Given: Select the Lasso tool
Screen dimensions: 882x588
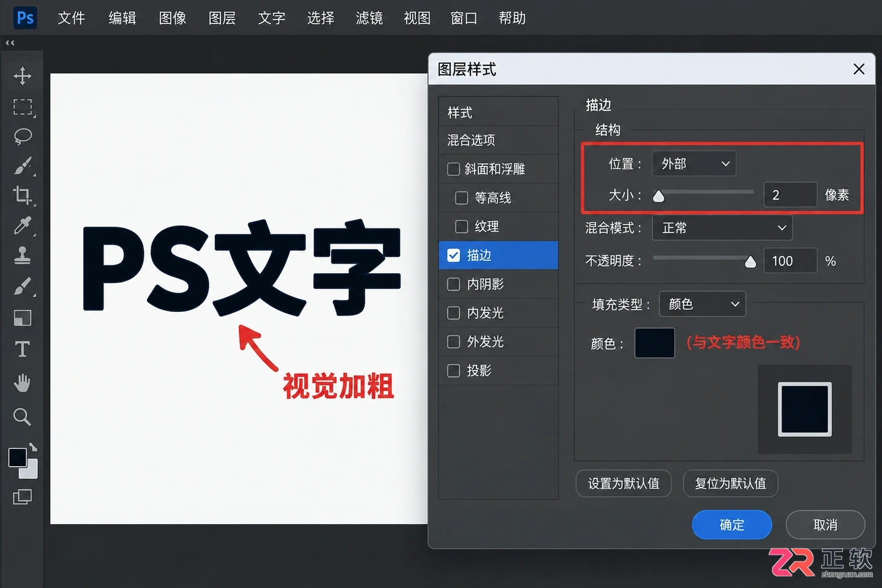Looking at the screenshot, I should pyautogui.click(x=23, y=136).
